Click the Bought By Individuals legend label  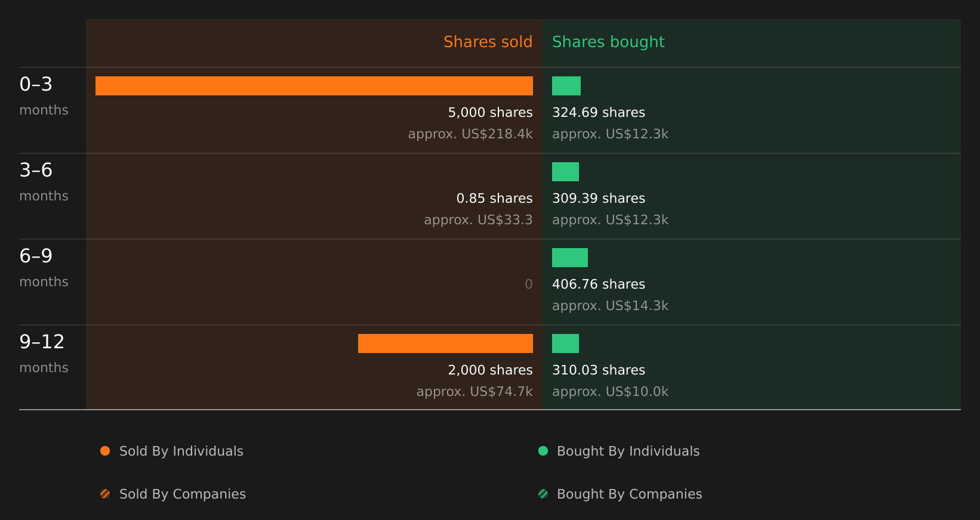pos(628,451)
